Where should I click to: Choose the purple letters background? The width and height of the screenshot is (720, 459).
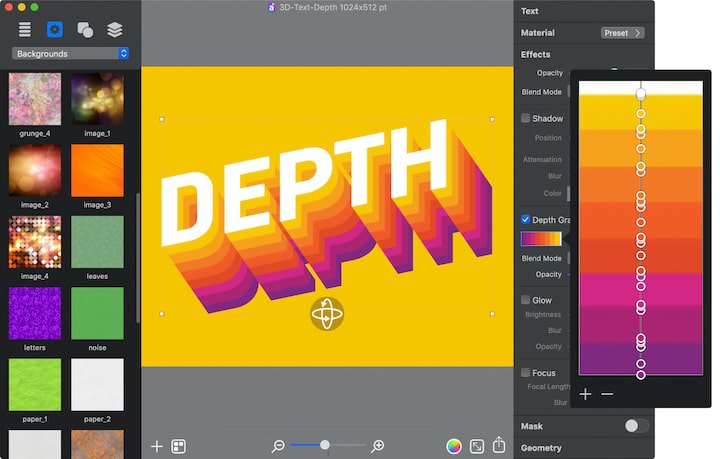coord(35,313)
